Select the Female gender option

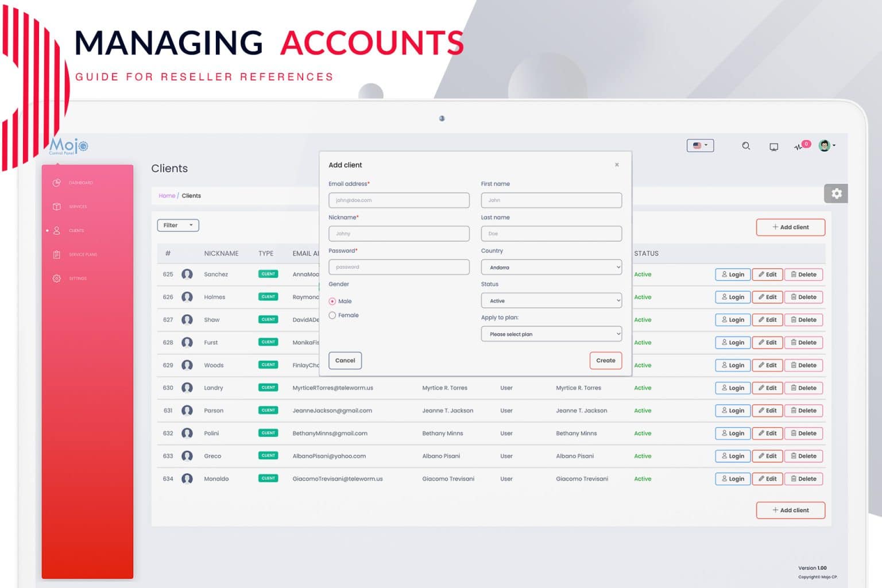coord(332,315)
